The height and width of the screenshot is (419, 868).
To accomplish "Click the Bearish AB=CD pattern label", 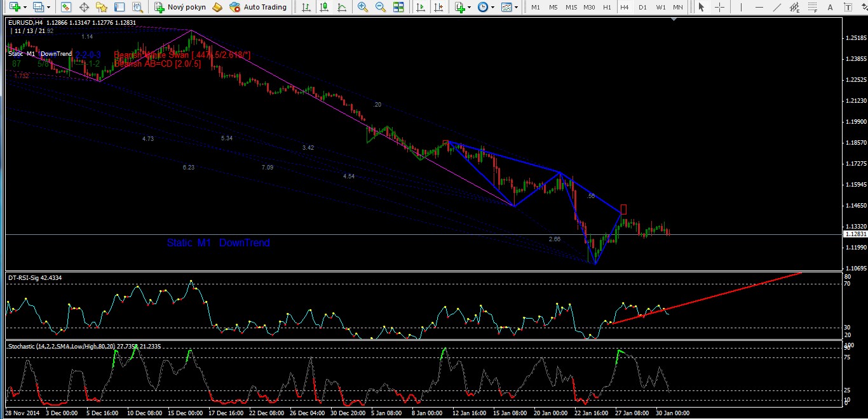I will point(158,64).
